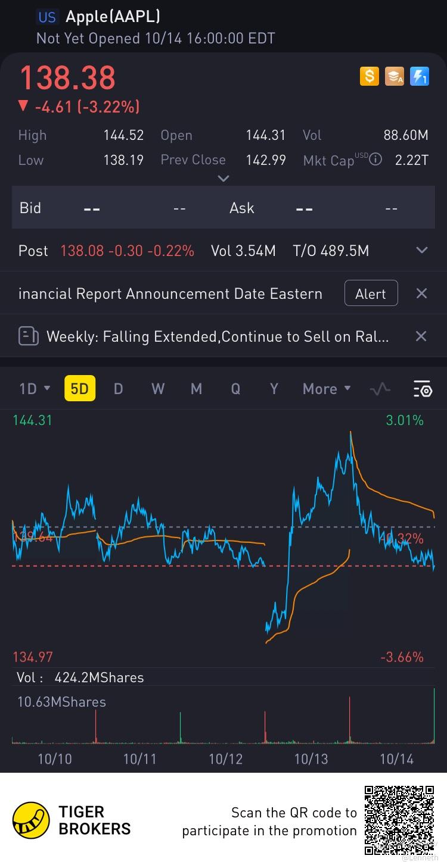447x868 pixels.
Task: Tap the current price 138.38
Action: tap(67, 78)
